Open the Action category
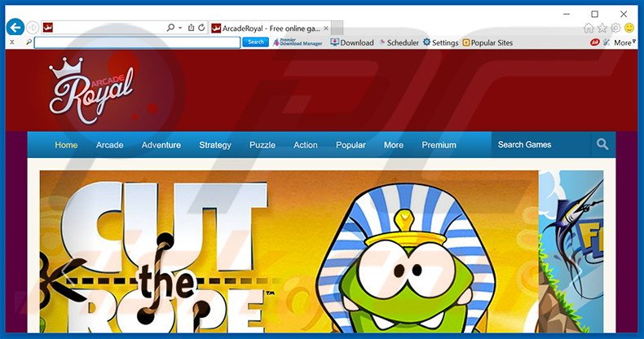 tap(305, 145)
